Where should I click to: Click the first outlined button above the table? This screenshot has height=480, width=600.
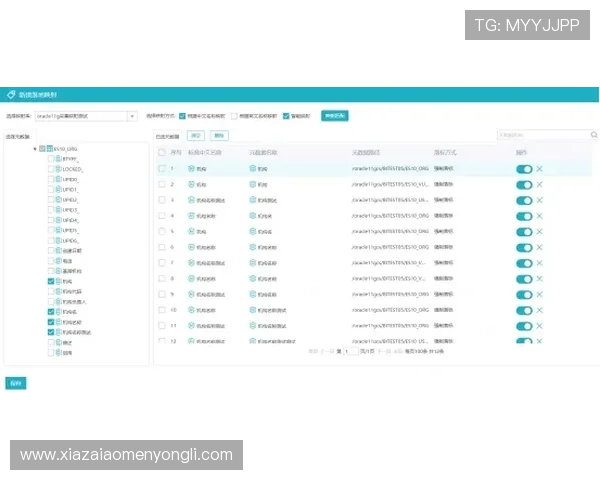[x=197, y=135]
